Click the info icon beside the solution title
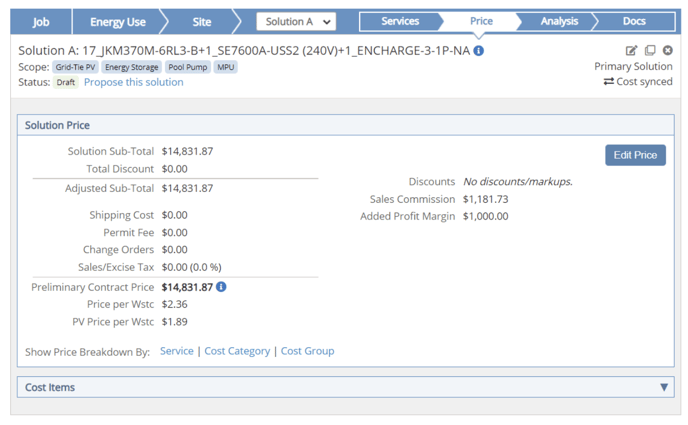The height and width of the screenshot is (425, 688). pos(479,51)
